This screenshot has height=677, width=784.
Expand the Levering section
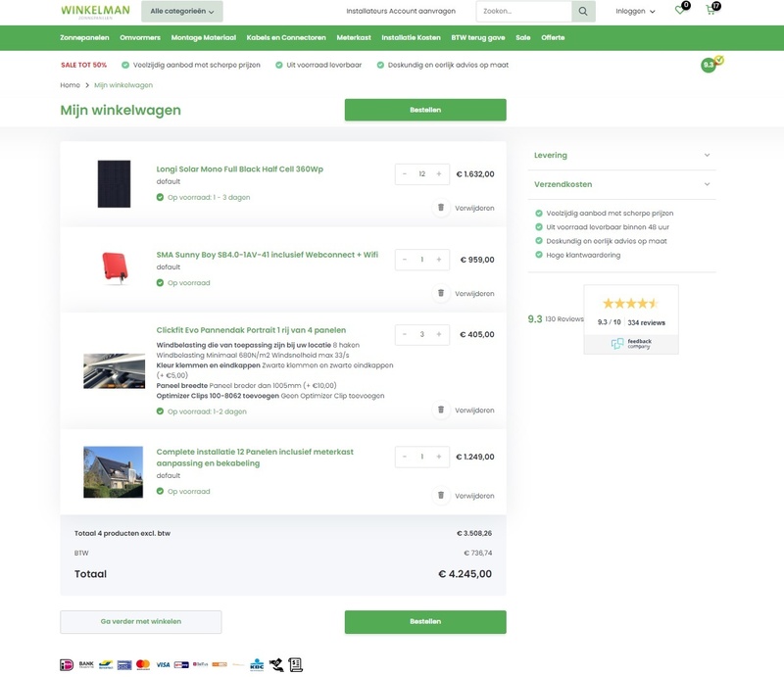tap(622, 155)
